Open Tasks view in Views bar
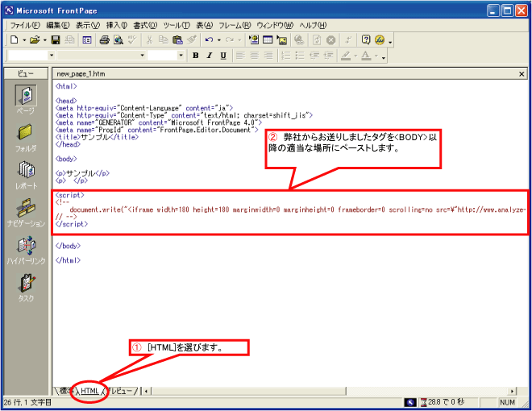 pyautogui.click(x=26, y=288)
